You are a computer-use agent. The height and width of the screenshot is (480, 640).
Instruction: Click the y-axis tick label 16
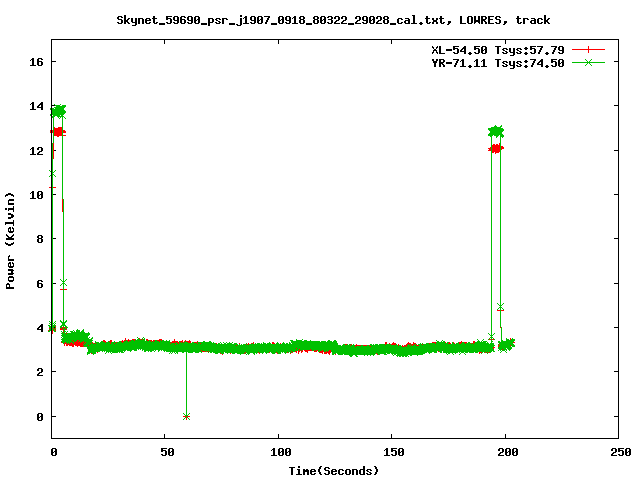coord(36,62)
